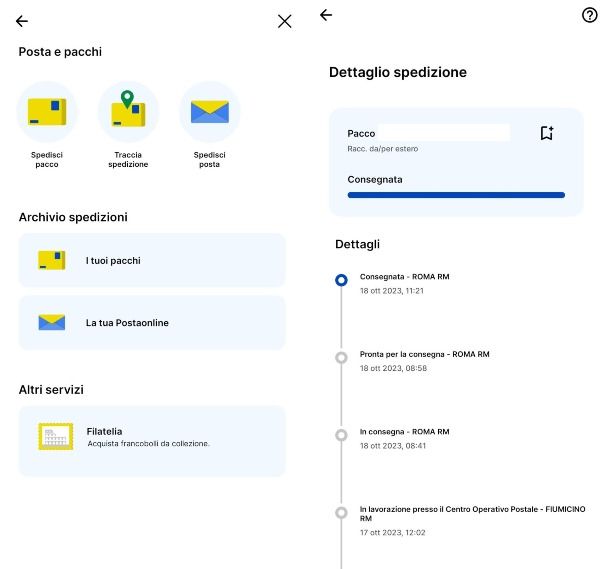This screenshot has height=569, width=610.
Task: Click the In consegna timeline marker
Action: [x=341, y=435]
